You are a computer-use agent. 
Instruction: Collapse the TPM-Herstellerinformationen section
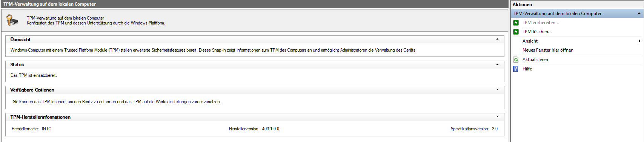pos(497,117)
